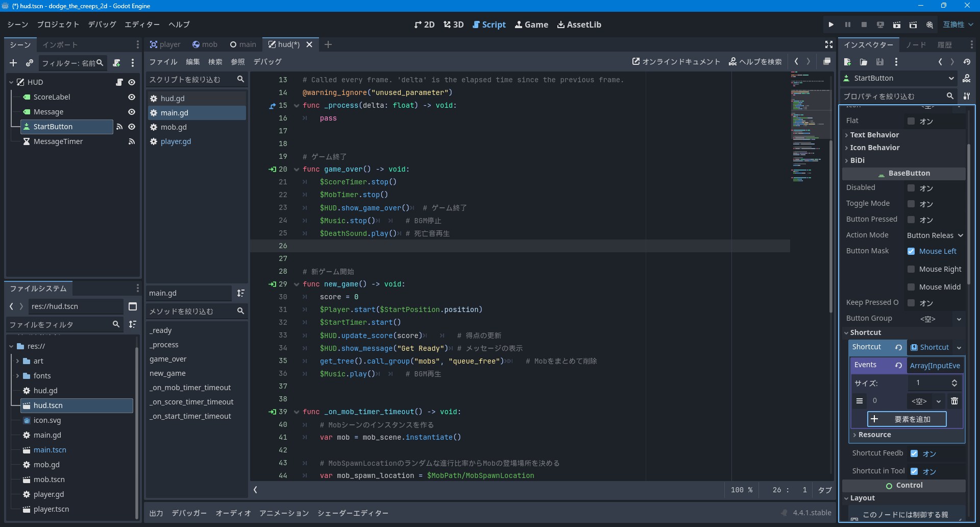Open documentation for the StartButton class

point(967,78)
